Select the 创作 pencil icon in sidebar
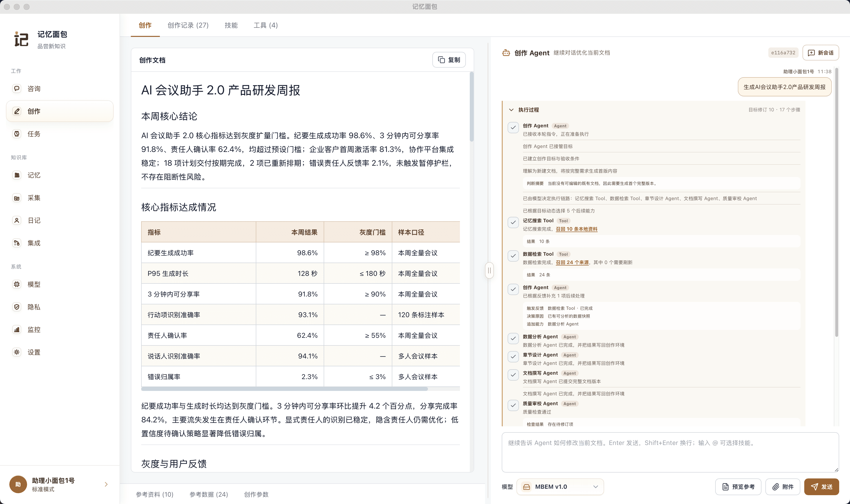 pos(17,111)
